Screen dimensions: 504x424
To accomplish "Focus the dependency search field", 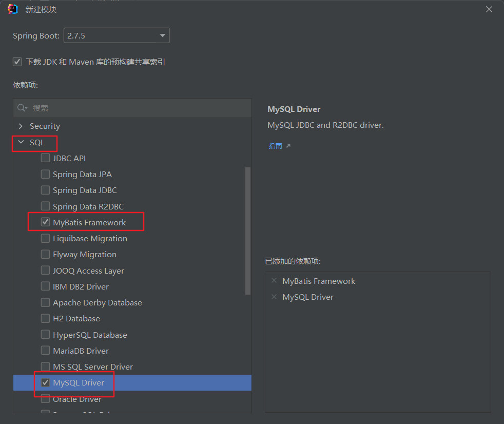I will 132,108.
